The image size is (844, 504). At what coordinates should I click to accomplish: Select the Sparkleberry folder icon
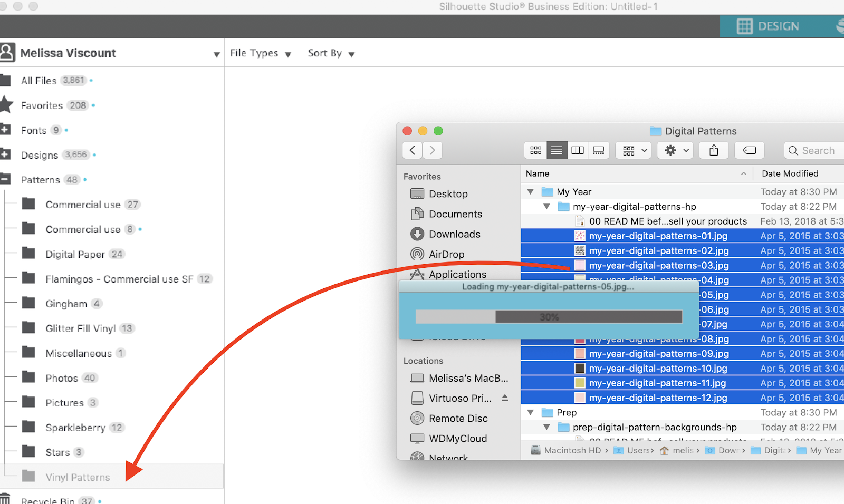pyautogui.click(x=28, y=427)
